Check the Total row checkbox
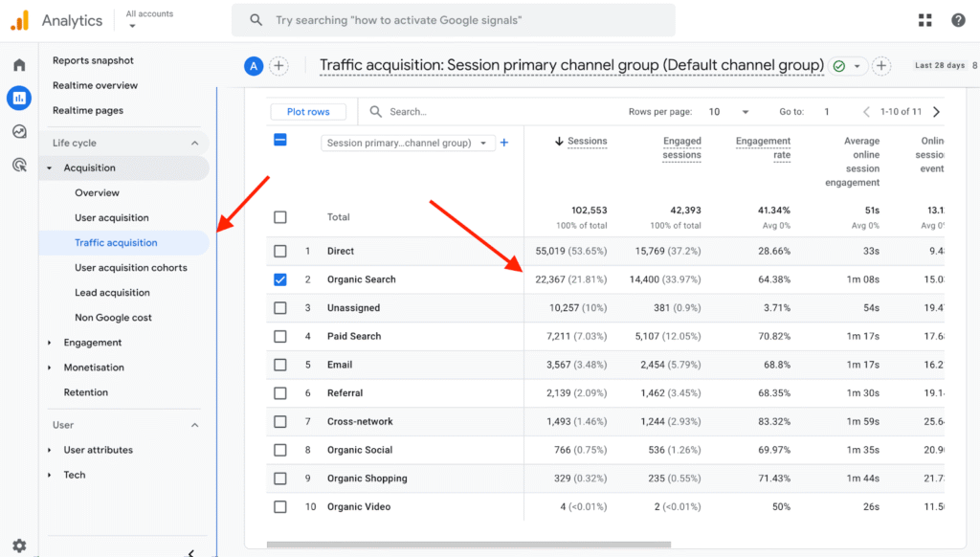 [280, 217]
